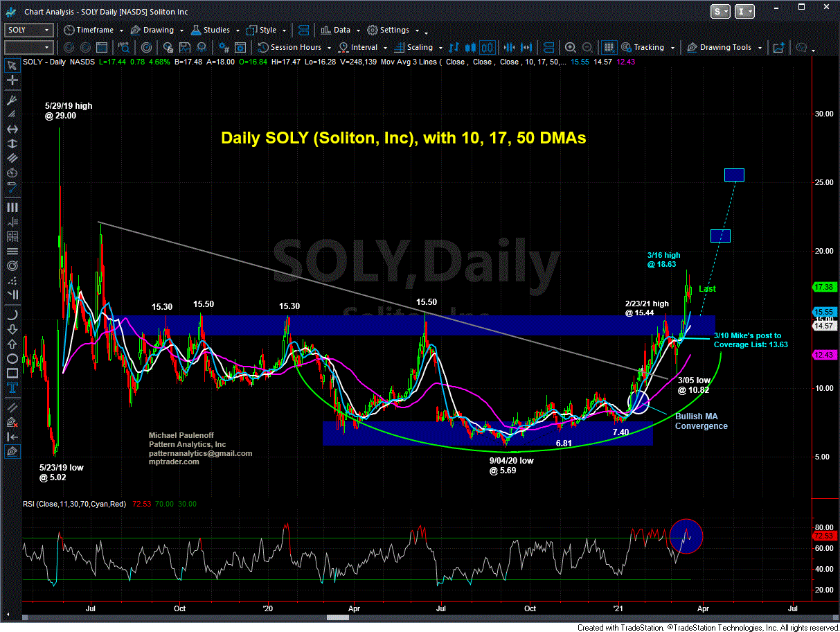
Task: Click the Zoom In magnifier icon
Action: 570,47
